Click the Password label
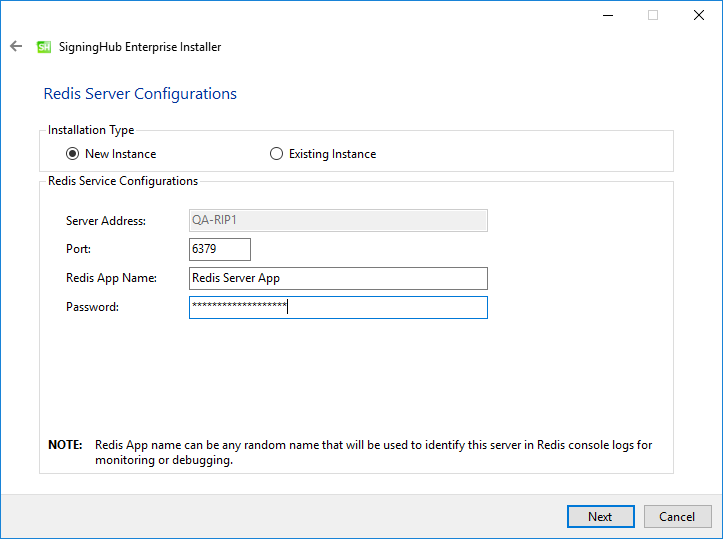The height and width of the screenshot is (539, 723). point(92,307)
